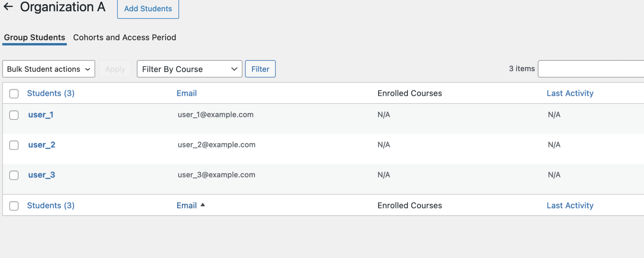Check the select-all checkbox in the header row
Viewport: 644px width, 258px height.
pyautogui.click(x=14, y=93)
